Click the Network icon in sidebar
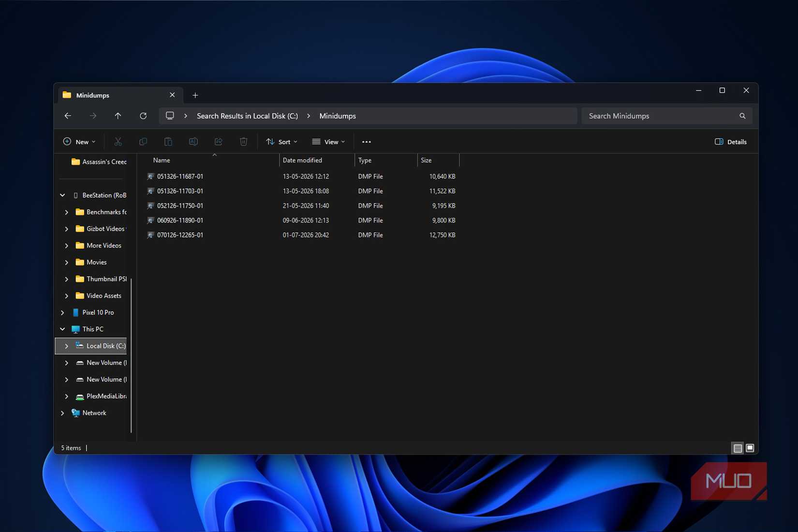The height and width of the screenshot is (532, 798). pyautogui.click(x=75, y=413)
